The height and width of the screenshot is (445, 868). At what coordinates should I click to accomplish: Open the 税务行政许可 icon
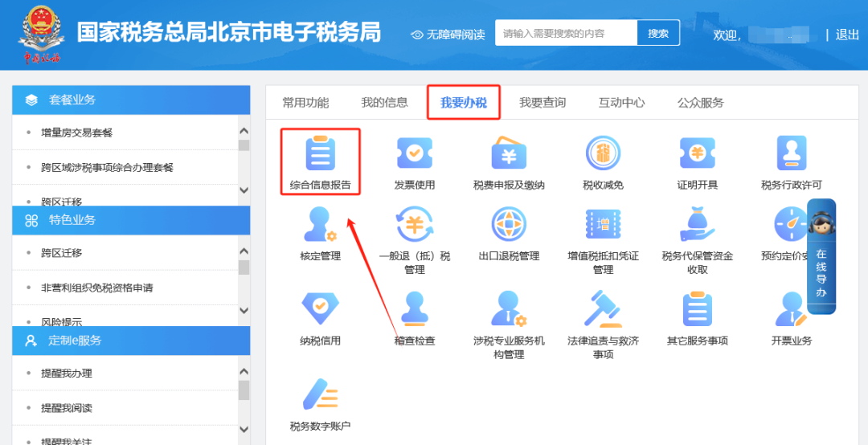click(792, 153)
